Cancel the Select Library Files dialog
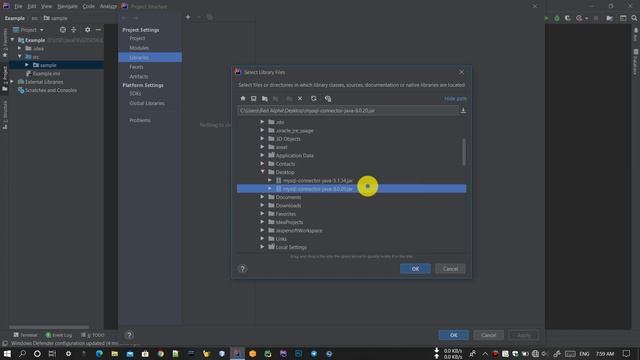 tap(450, 269)
